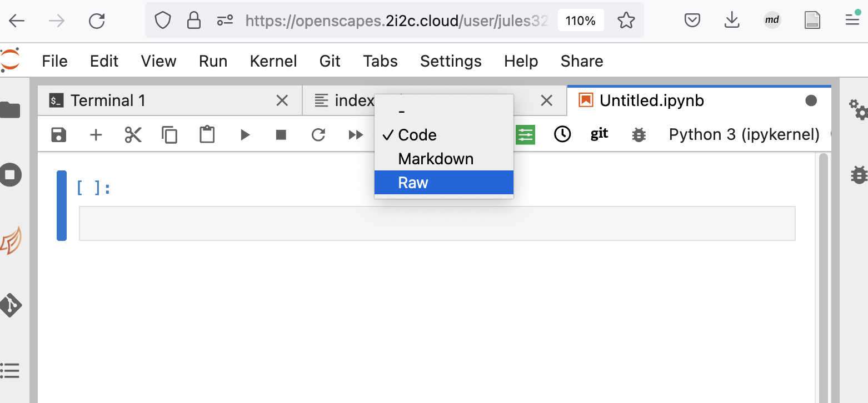
Task: Save the notebook with the floppy disk icon
Action: (58, 135)
